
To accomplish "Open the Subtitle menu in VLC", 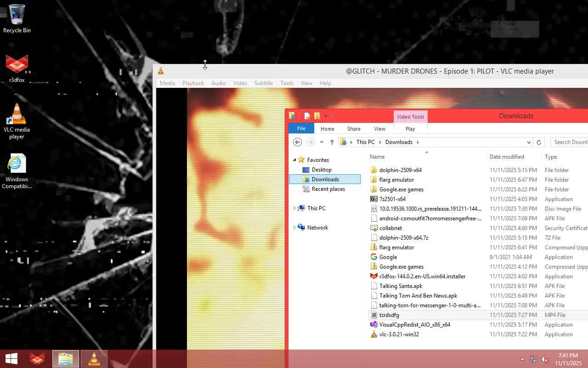I will [264, 83].
